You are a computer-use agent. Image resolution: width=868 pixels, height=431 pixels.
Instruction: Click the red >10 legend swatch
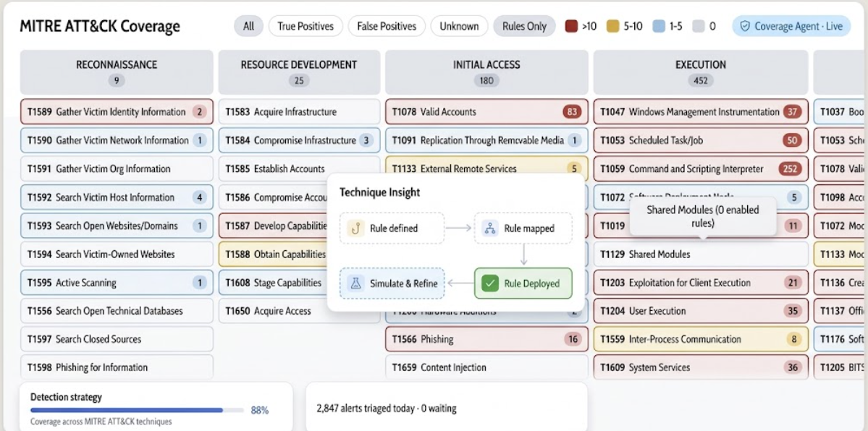(571, 26)
